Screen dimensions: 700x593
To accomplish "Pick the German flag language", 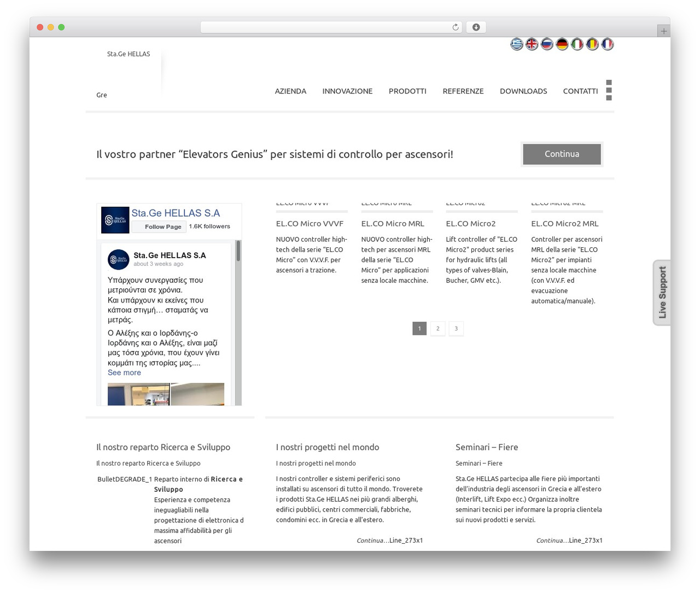I will click(x=562, y=44).
